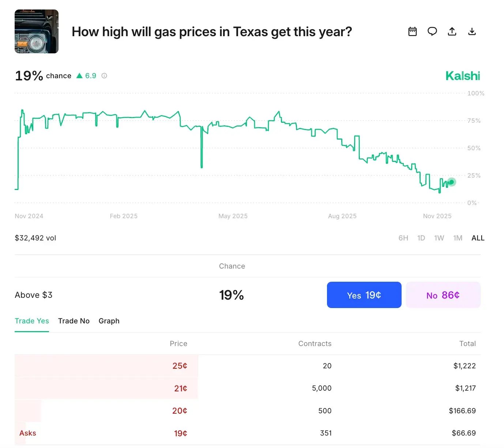Open the comments bubble icon

click(432, 31)
